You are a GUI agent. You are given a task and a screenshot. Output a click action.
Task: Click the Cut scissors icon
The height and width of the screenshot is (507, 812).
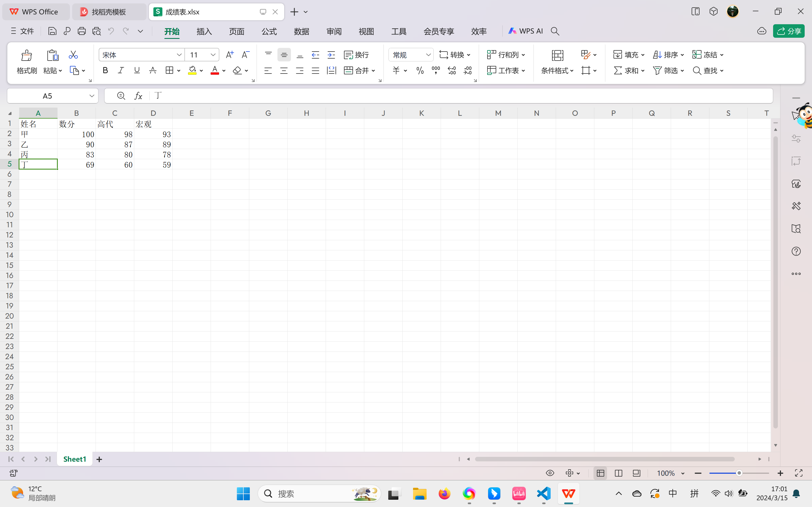(x=73, y=55)
